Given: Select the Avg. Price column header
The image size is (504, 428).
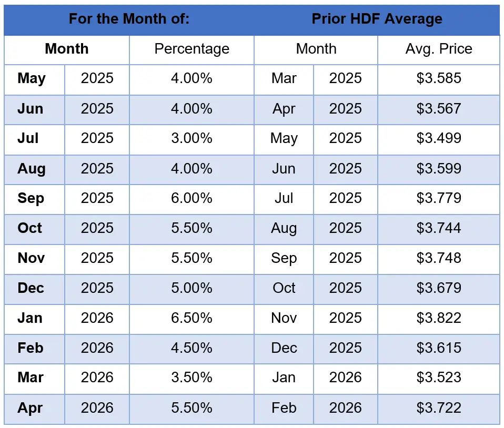Looking at the screenshot, I should 439,49.
